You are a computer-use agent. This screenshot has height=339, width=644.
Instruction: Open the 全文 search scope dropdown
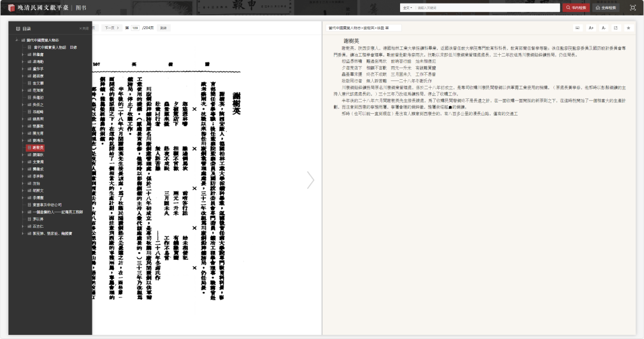coord(408,8)
